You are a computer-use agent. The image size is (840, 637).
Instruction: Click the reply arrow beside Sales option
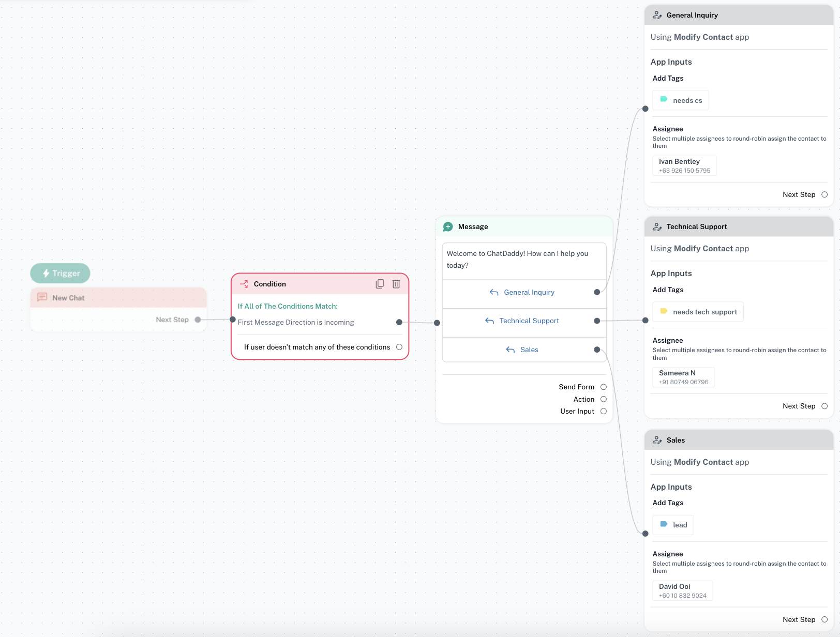(510, 350)
